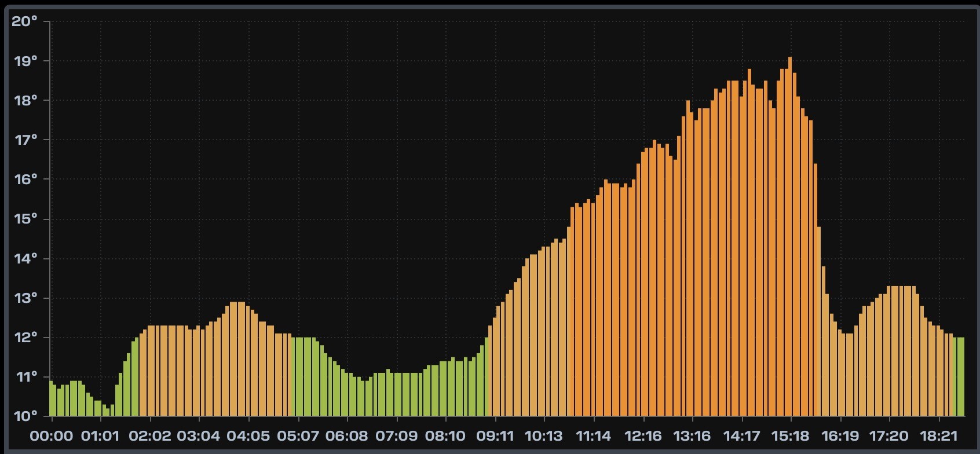
Task: Click the 13:16 time axis label
Action: click(692, 435)
